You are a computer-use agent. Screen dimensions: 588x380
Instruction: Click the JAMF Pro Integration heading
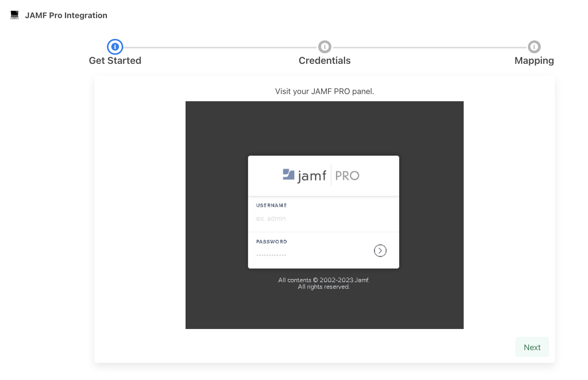(x=66, y=15)
